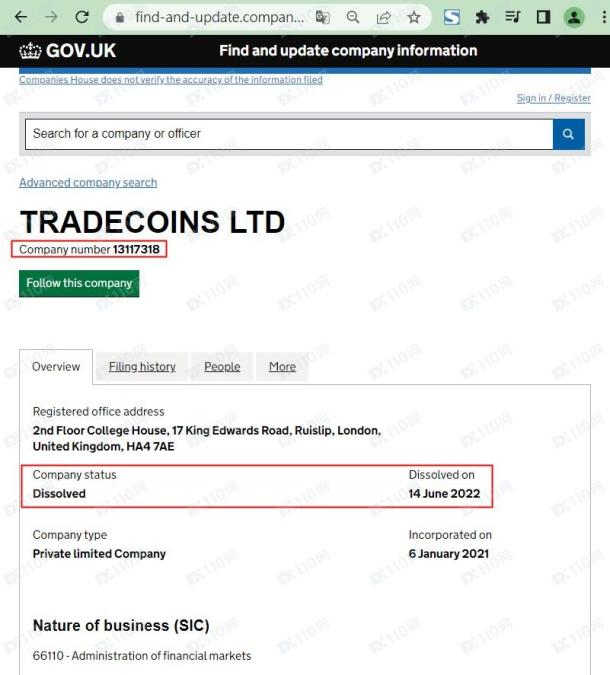Open the Advanced company search link
The height and width of the screenshot is (675, 610).
pos(88,183)
